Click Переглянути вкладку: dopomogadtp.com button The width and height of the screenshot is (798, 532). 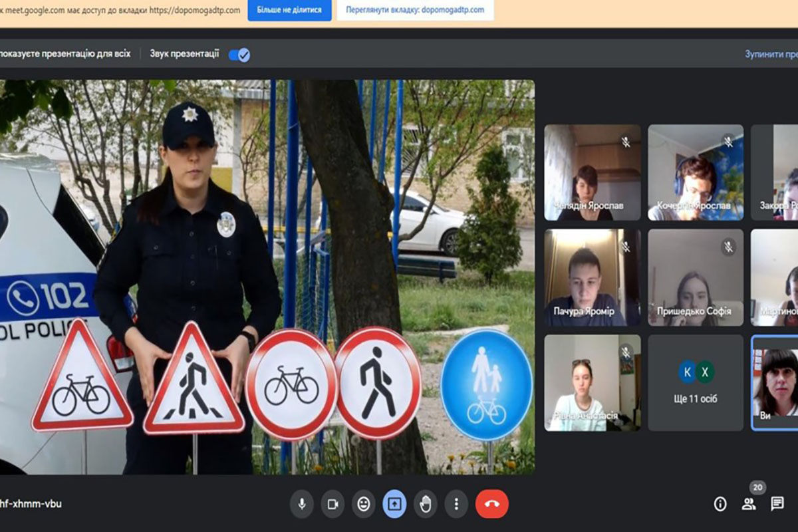click(x=415, y=10)
